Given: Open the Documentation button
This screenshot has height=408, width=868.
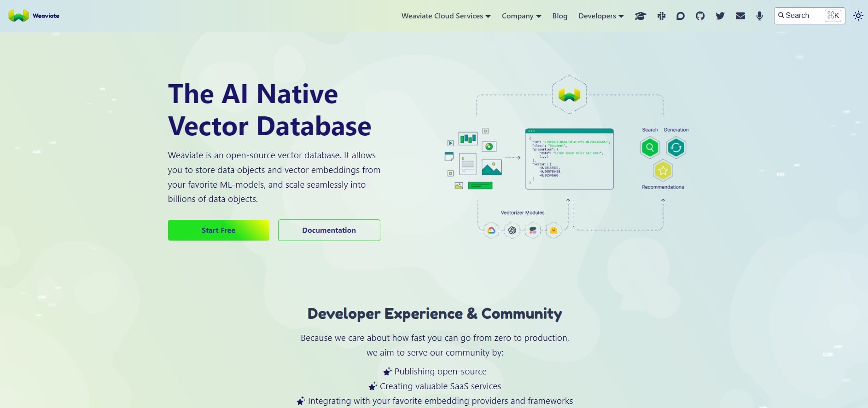Looking at the screenshot, I should tap(329, 230).
